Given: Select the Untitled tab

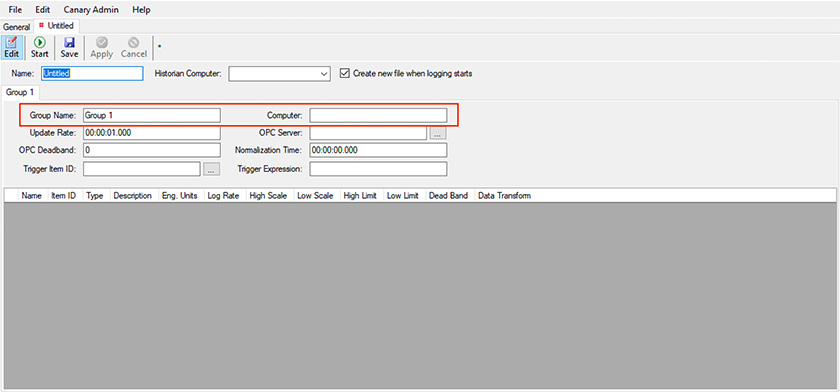Looking at the screenshot, I should 57,26.
